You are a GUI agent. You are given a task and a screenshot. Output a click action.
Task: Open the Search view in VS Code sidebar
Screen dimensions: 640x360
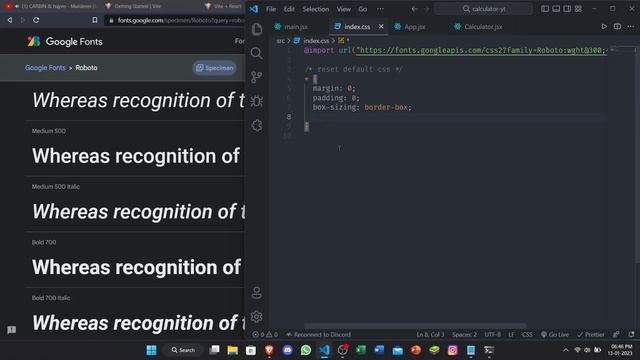pyautogui.click(x=256, y=53)
